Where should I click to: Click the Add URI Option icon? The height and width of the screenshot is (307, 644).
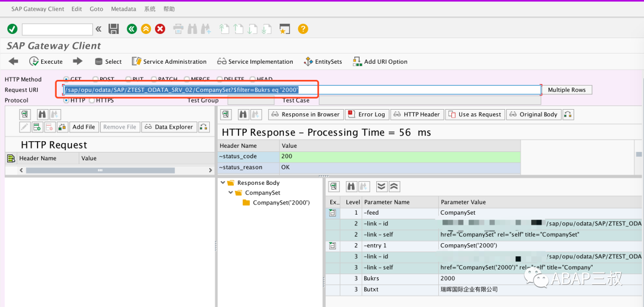coord(357,61)
